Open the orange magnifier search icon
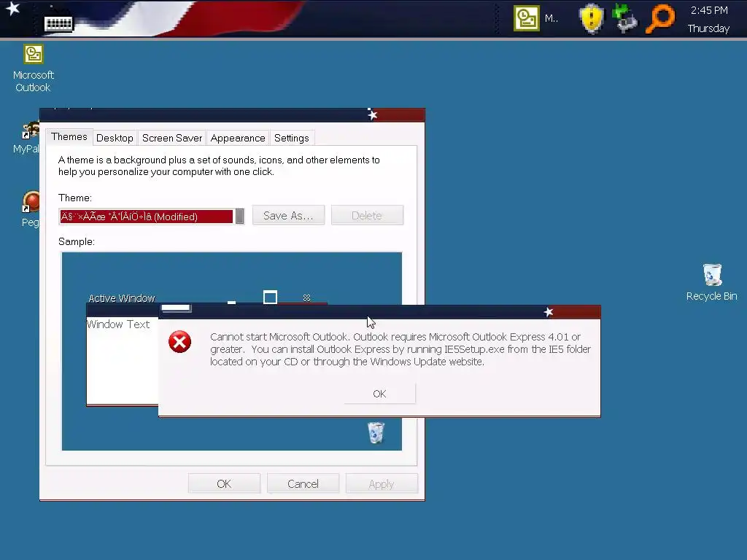This screenshot has height=560, width=747. click(659, 18)
